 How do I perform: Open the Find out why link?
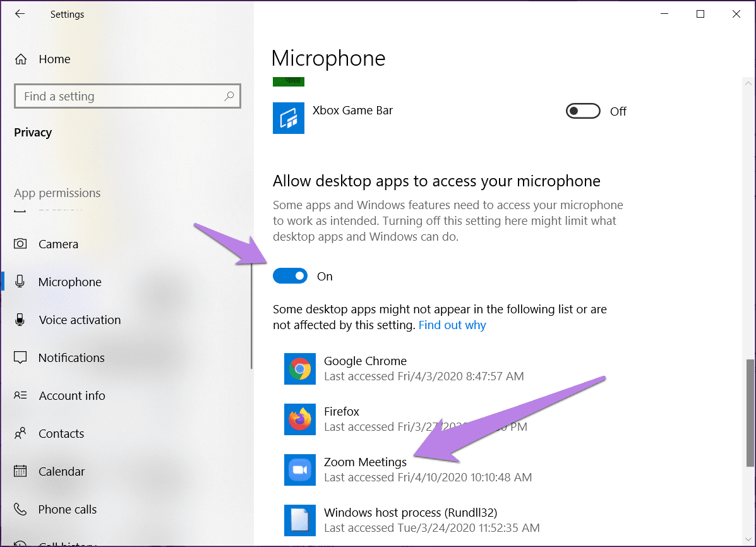[452, 325]
